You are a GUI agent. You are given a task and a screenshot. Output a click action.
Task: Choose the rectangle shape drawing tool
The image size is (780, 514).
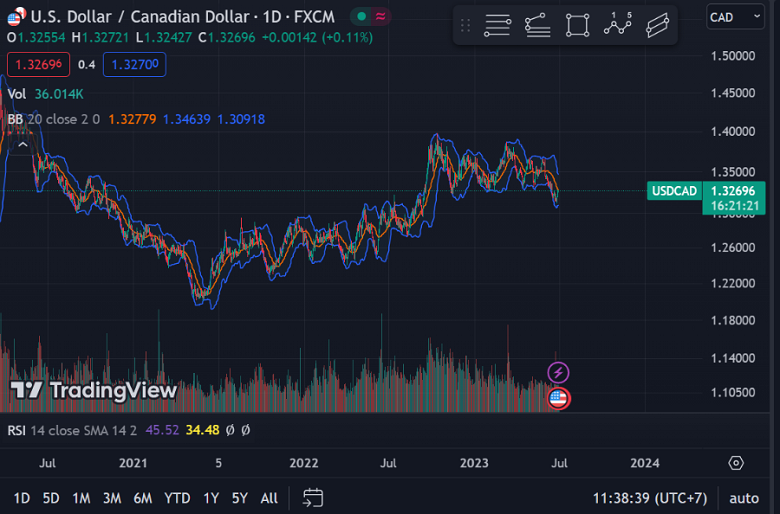(x=577, y=25)
